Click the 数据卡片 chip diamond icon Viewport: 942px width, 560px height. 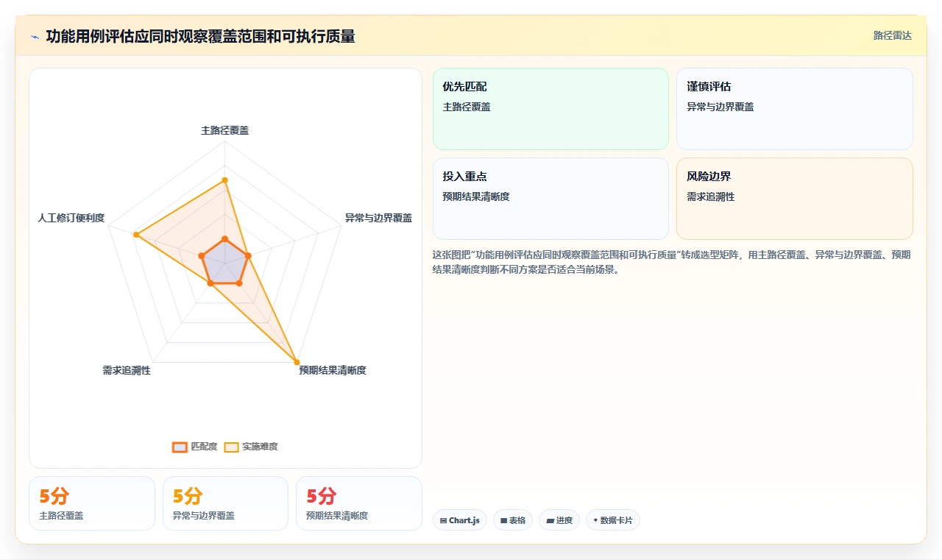(x=595, y=520)
